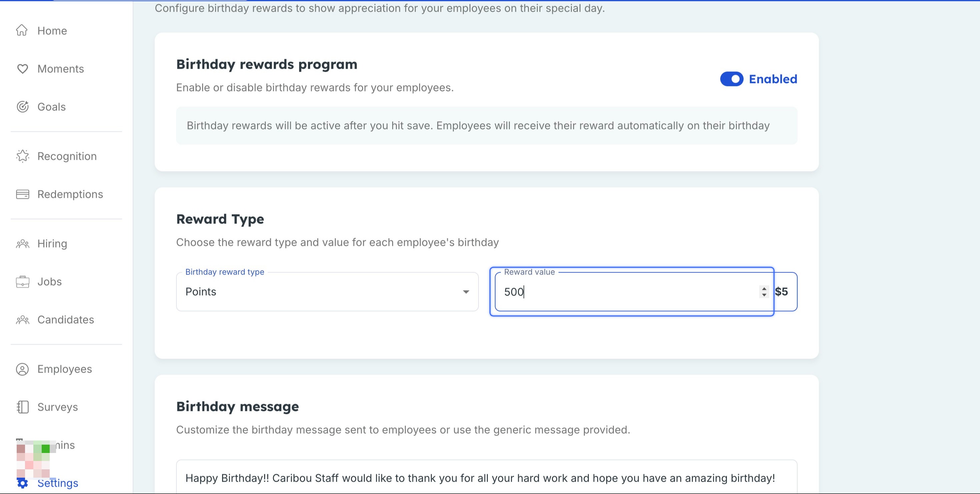The width and height of the screenshot is (980, 494).
Task: Open the Settings sidebar link
Action: click(57, 483)
